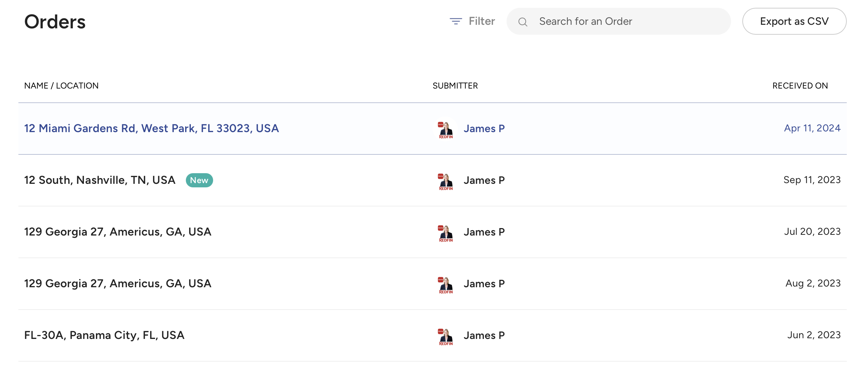Click James P name in Aug 2 row

click(x=484, y=284)
